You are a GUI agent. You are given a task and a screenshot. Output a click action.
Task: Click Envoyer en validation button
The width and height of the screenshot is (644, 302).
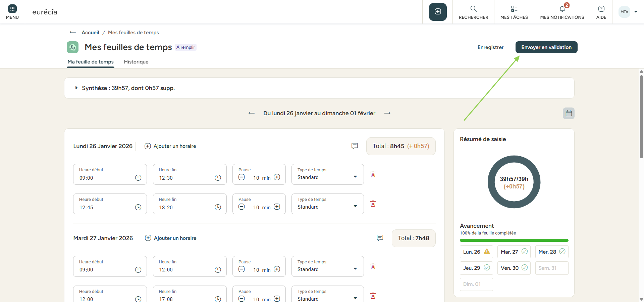(546, 47)
